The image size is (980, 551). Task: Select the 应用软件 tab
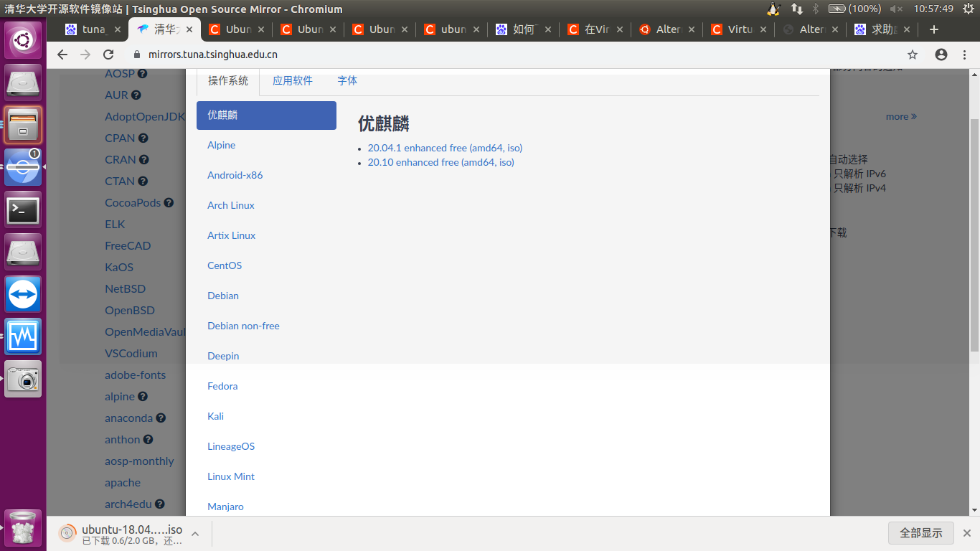click(x=293, y=81)
